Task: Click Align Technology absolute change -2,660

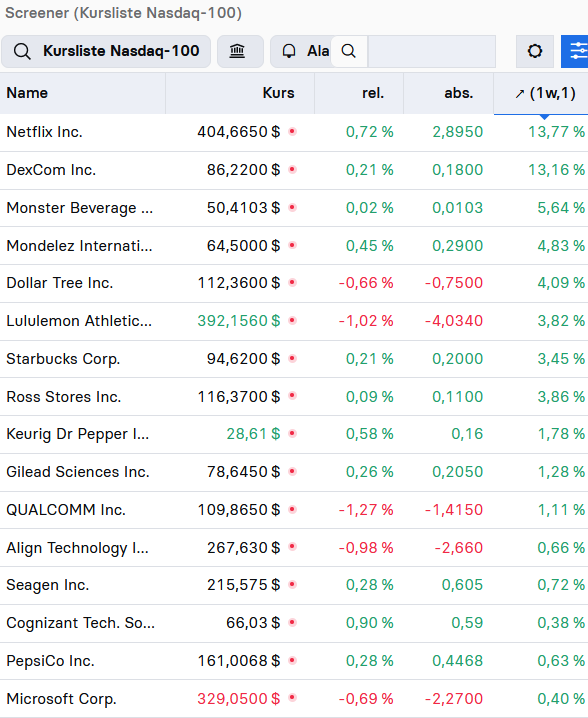Action: point(458,547)
